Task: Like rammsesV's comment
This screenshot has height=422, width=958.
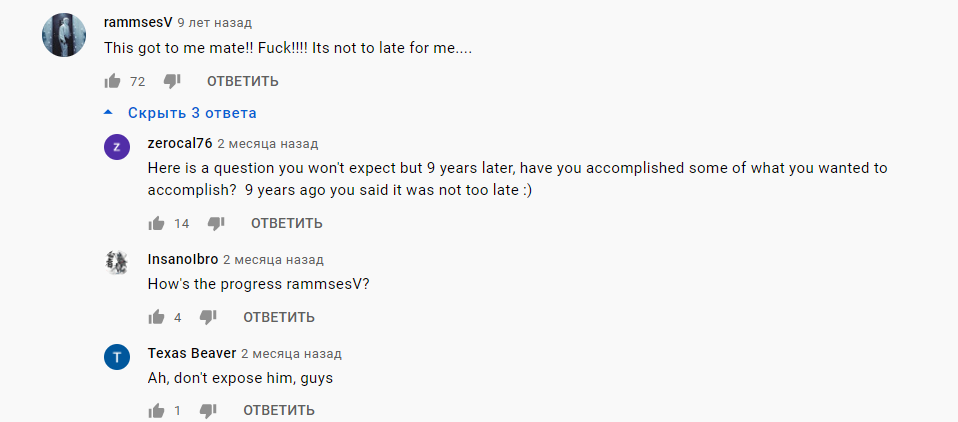Action: pos(113,81)
